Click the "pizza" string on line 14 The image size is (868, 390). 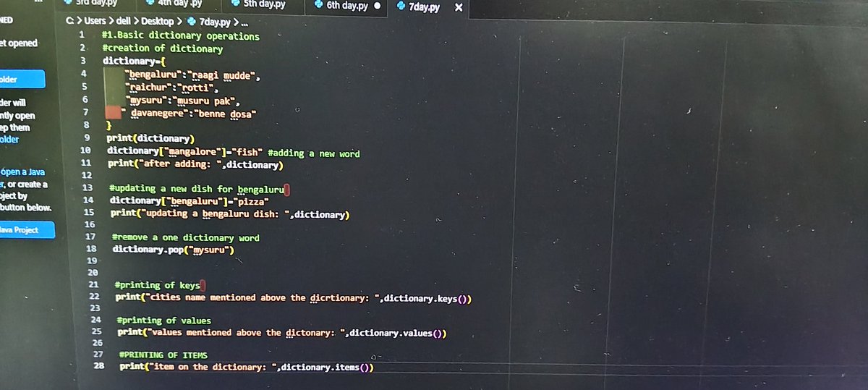point(250,200)
